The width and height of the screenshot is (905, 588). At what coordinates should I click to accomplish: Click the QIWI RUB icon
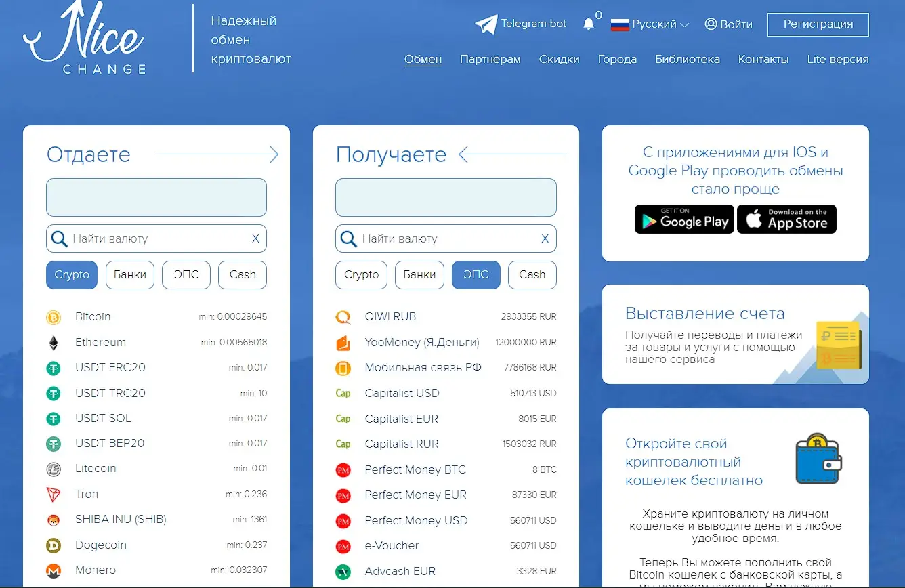[x=343, y=317]
